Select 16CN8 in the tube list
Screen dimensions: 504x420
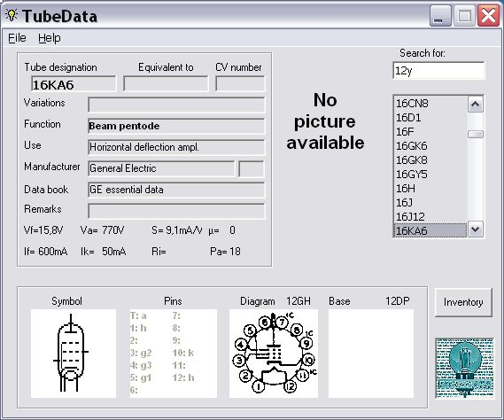pos(430,104)
